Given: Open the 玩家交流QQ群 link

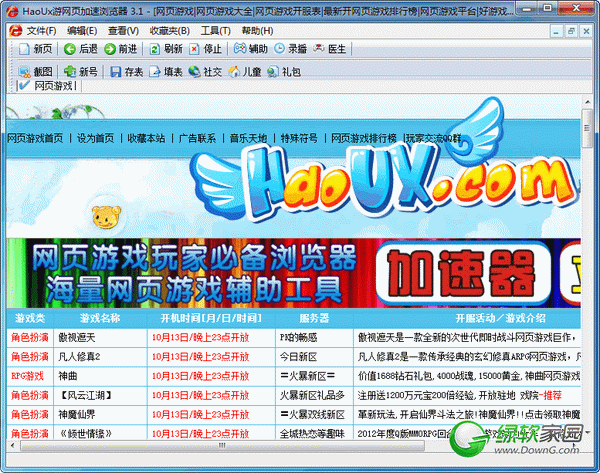Looking at the screenshot, I should click(434, 138).
